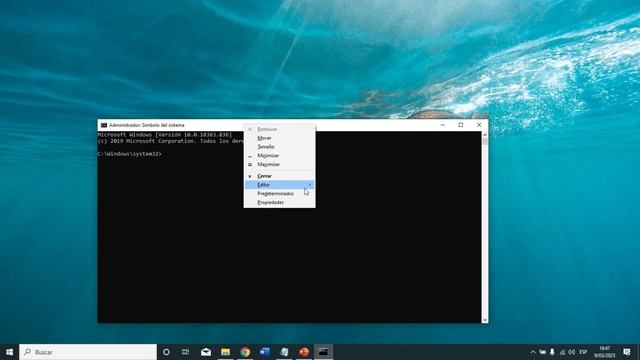Image resolution: width=640 pixels, height=360 pixels.
Task: Open Google Chrome from taskbar
Action: point(245,352)
